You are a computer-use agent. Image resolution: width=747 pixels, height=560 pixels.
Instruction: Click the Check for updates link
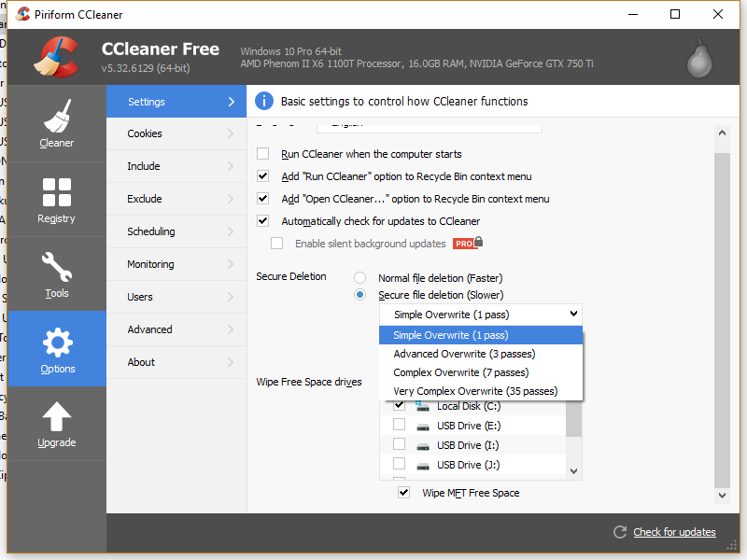[674, 532]
